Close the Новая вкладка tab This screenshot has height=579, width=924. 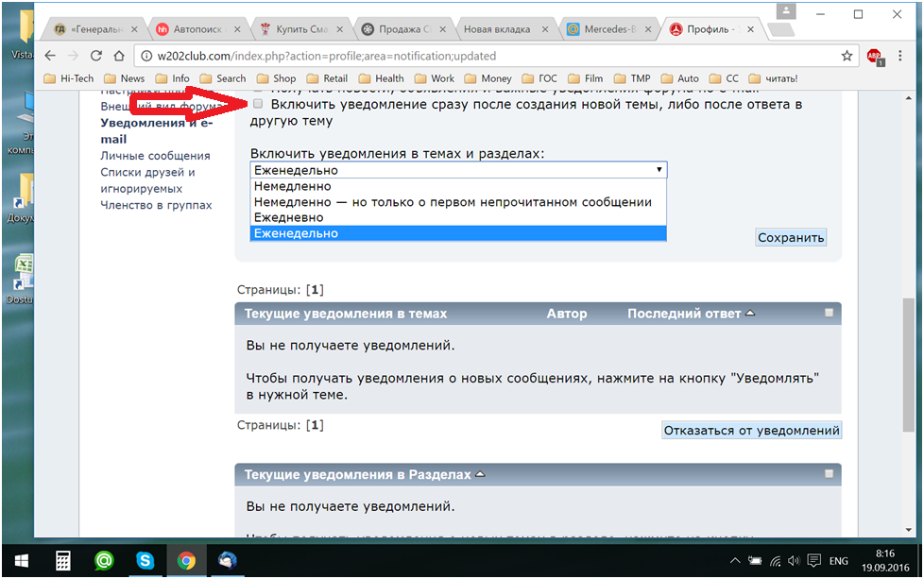pos(545,29)
